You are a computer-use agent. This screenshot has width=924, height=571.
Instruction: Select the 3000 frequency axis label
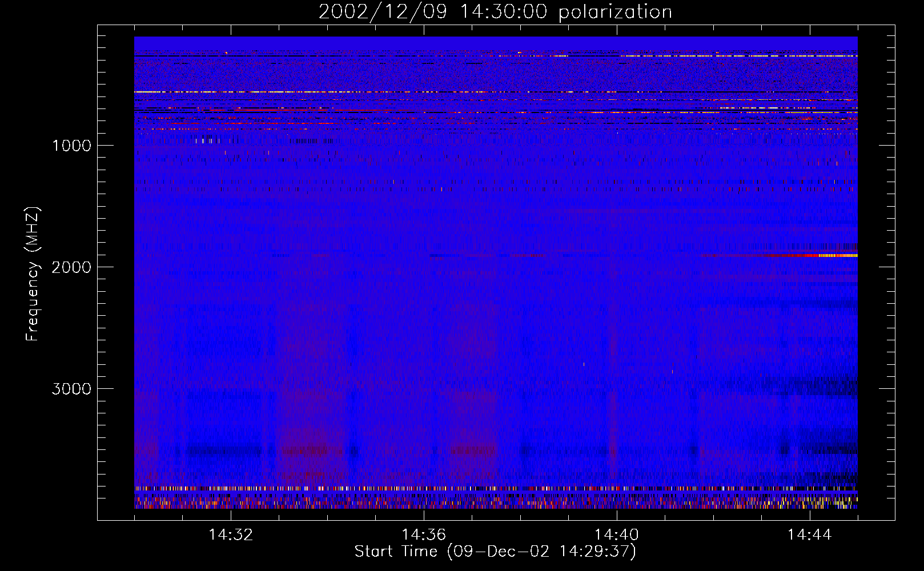coord(71,389)
